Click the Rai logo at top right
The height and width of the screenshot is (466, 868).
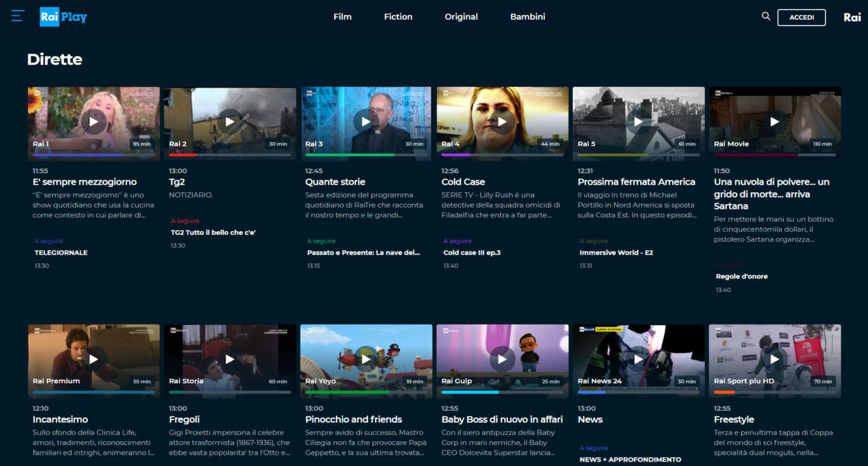coord(852,17)
